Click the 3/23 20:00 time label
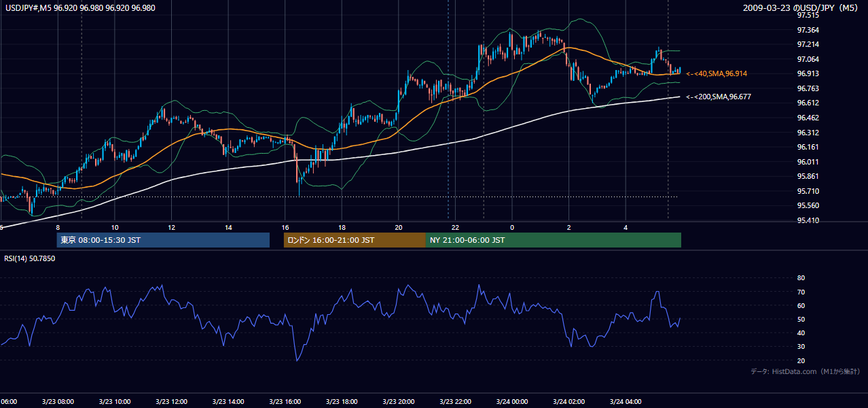The image size is (868, 408). (399, 401)
